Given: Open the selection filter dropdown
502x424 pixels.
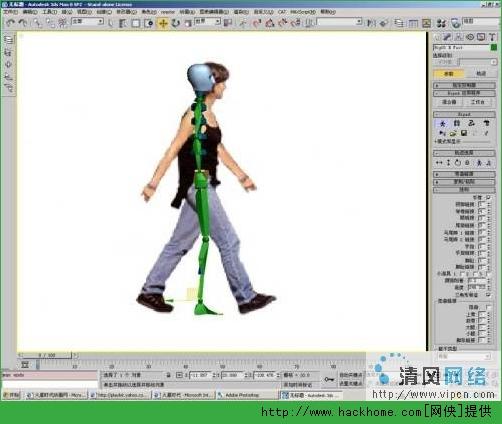Looking at the screenshot, I should point(88,21).
